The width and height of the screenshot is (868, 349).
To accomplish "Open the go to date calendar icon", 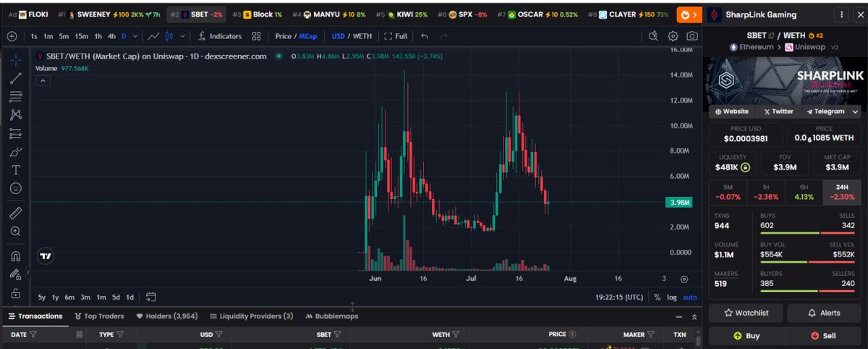I will (151, 297).
